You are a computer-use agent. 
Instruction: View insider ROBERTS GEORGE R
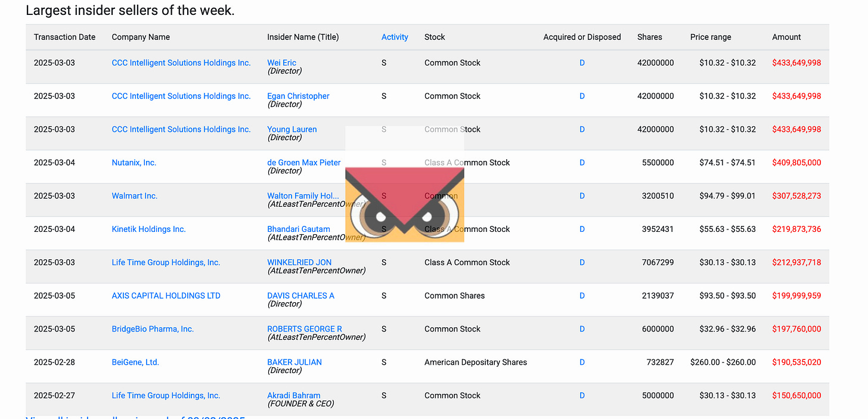[x=305, y=329]
